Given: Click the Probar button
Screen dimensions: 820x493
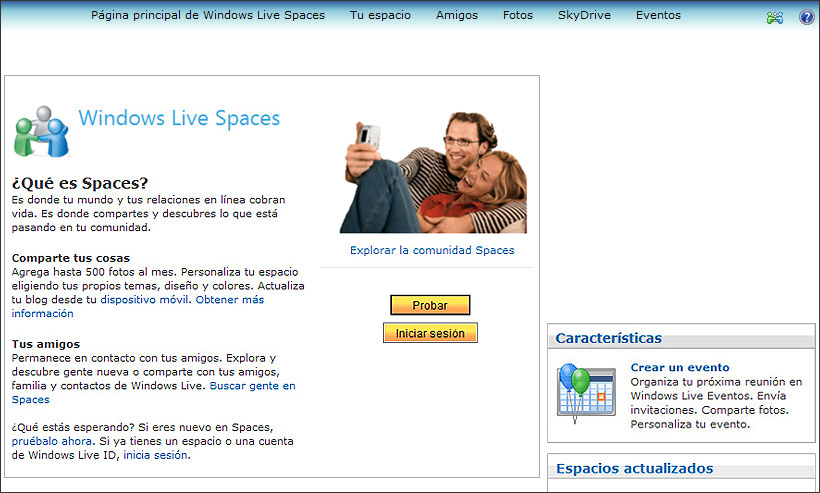Looking at the screenshot, I should [430, 305].
